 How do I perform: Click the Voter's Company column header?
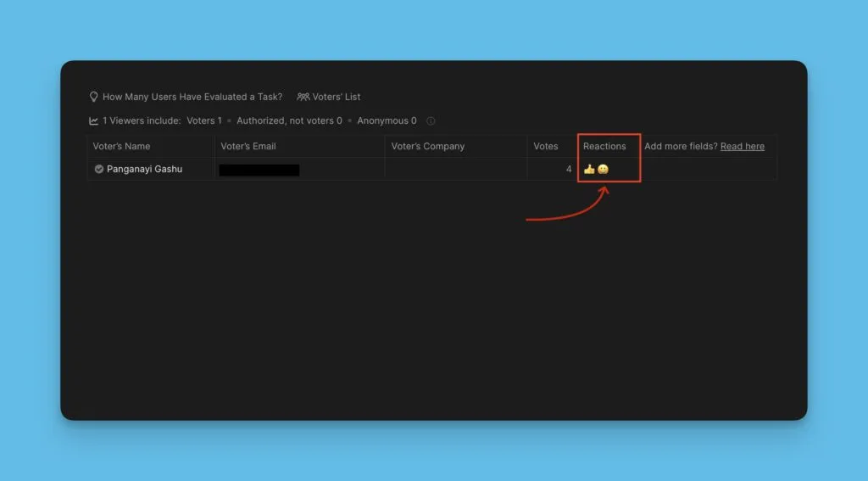pyautogui.click(x=427, y=147)
